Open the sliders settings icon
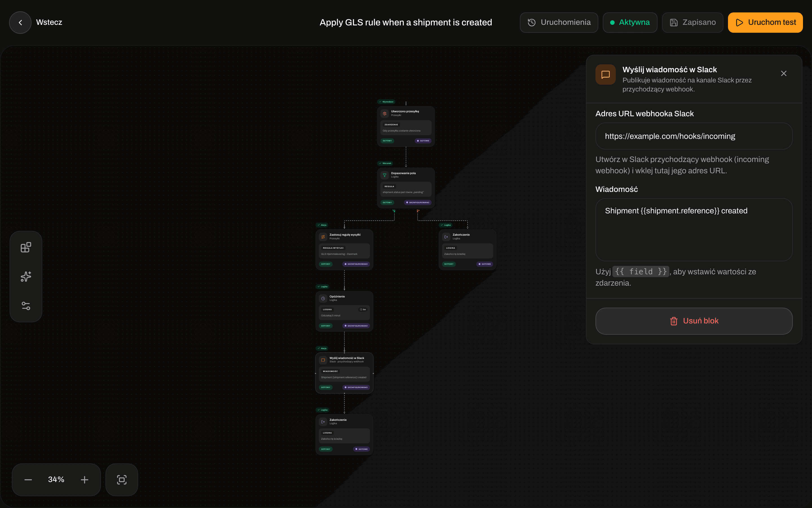The image size is (812, 508). (26, 306)
